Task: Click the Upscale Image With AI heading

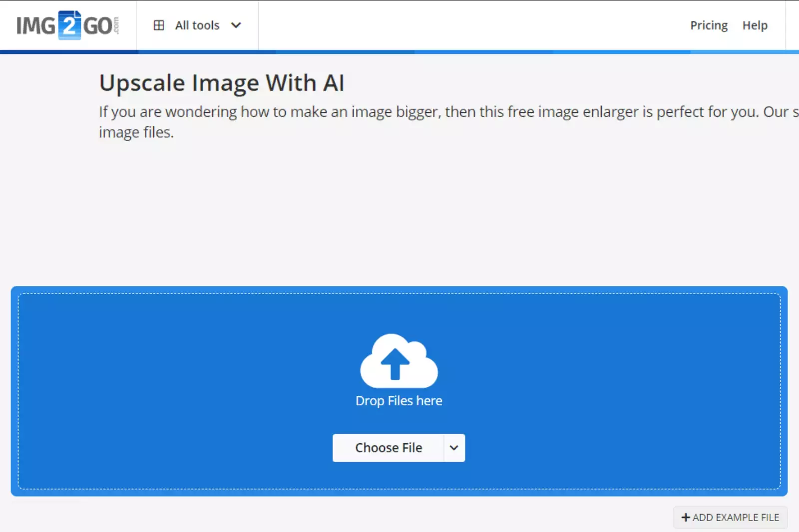Action: click(x=222, y=83)
